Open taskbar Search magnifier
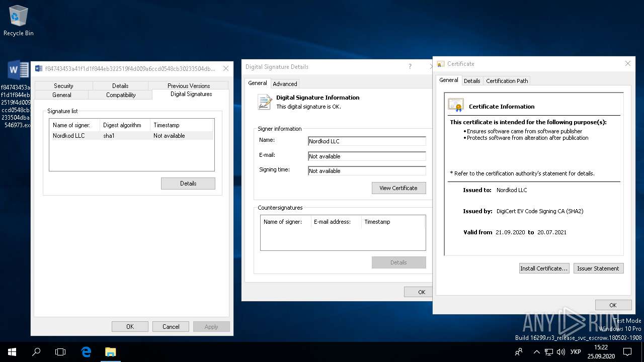Image resolution: width=644 pixels, height=362 pixels. (x=36, y=352)
